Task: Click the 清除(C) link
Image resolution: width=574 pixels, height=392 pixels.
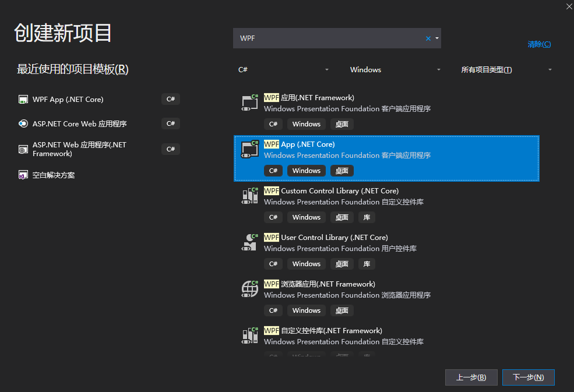Action: (x=539, y=44)
